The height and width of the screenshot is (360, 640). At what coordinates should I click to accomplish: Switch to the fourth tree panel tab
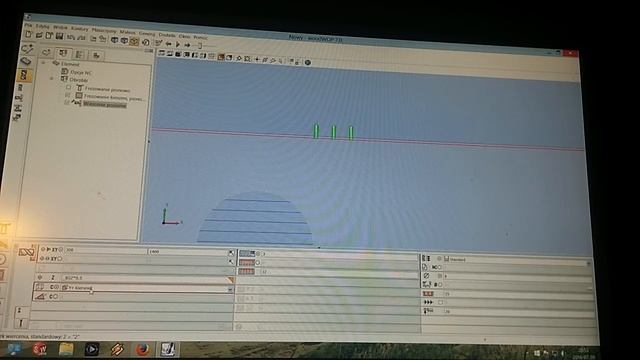click(x=96, y=55)
